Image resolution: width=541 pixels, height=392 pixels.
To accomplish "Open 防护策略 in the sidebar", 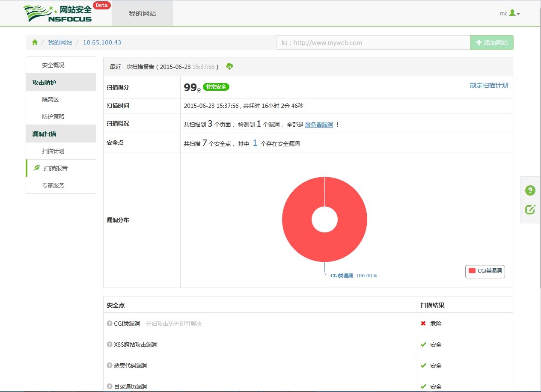I will [53, 116].
